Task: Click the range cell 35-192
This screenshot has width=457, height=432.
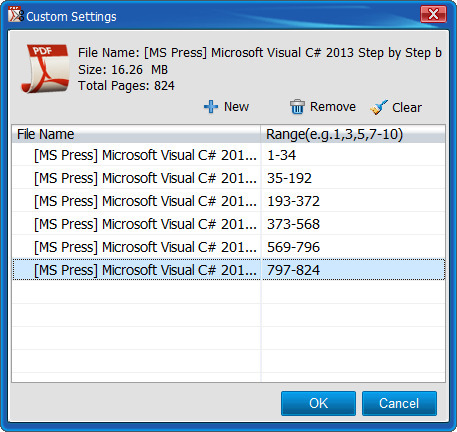Action: 353,178
